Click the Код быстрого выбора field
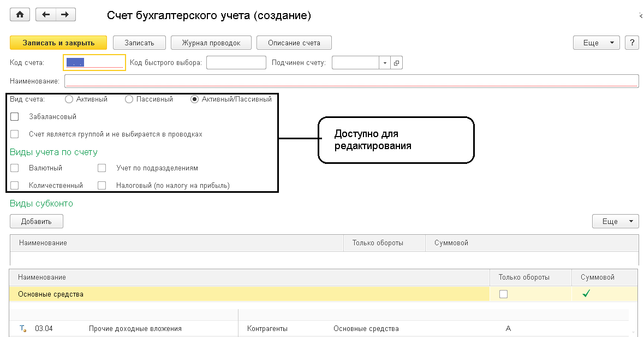Image resolution: width=644 pixels, height=337 pixels. coord(236,63)
